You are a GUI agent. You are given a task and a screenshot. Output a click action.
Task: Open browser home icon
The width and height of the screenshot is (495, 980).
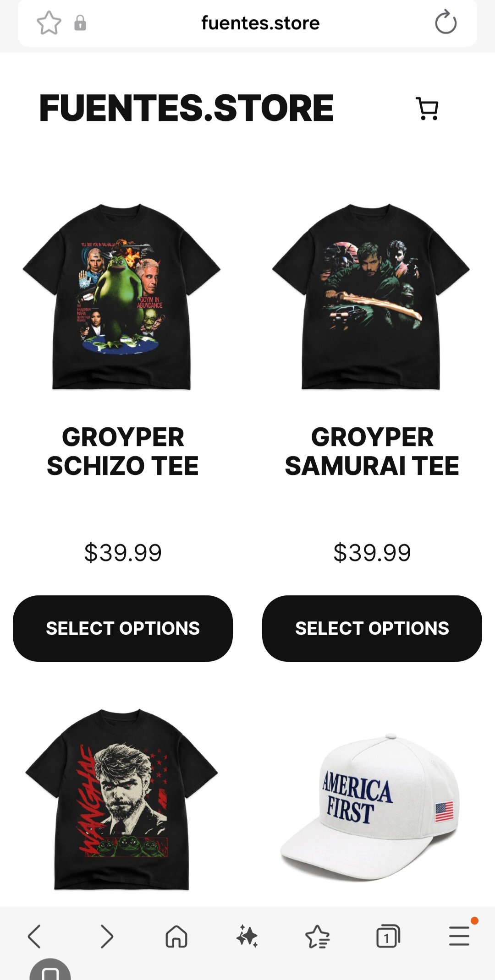pos(176,936)
